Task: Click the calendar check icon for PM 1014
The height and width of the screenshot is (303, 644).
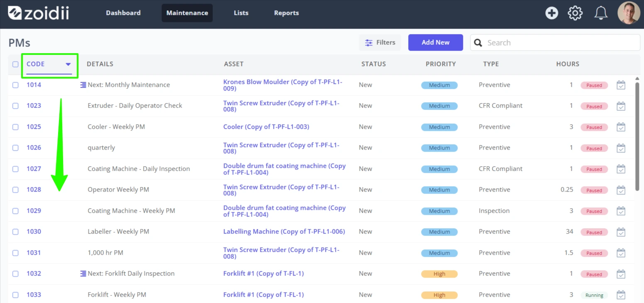Action: pyautogui.click(x=621, y=85)
